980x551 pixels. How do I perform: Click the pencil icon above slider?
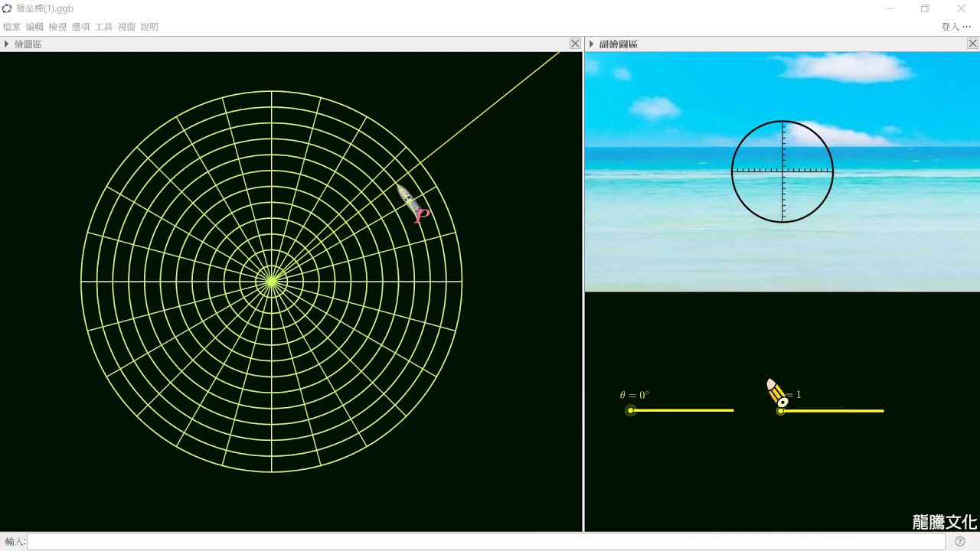click(x=777, y=392)
